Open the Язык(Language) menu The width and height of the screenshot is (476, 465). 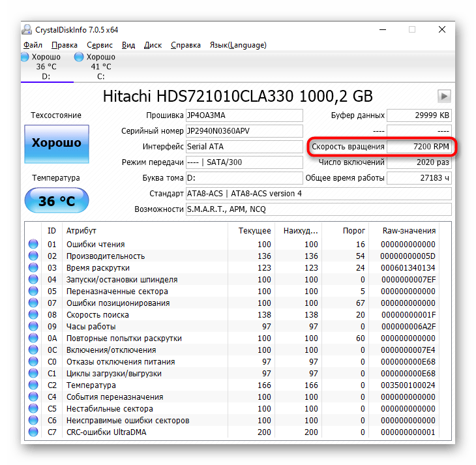(x=238, y=45)
